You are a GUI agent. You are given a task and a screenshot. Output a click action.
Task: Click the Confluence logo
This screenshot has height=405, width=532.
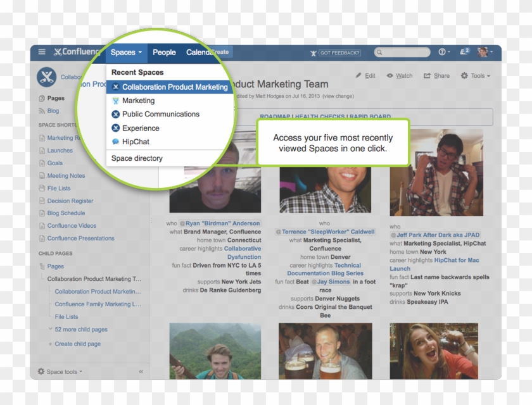(77, 52)
